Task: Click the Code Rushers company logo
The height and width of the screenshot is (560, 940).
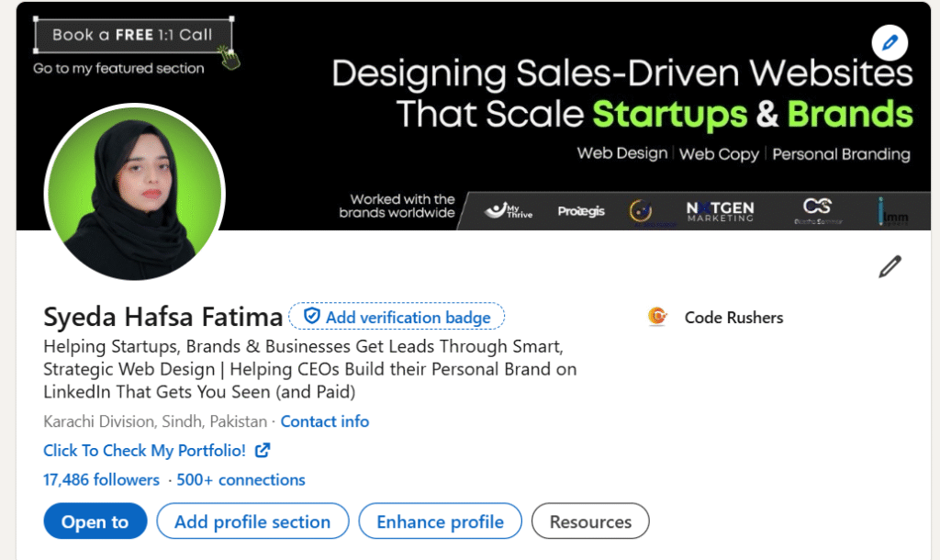Action: click(657, 317)
